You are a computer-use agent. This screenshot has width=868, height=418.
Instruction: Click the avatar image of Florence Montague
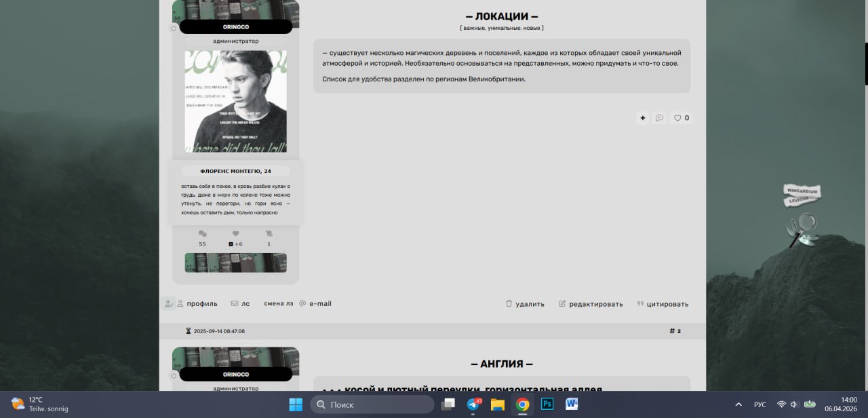235,102
